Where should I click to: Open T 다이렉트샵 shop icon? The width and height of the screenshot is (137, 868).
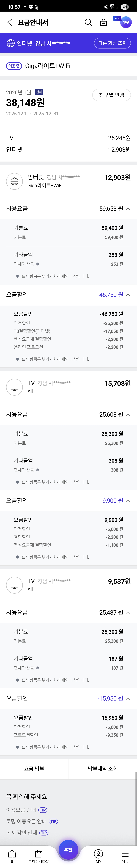point(39,855)
